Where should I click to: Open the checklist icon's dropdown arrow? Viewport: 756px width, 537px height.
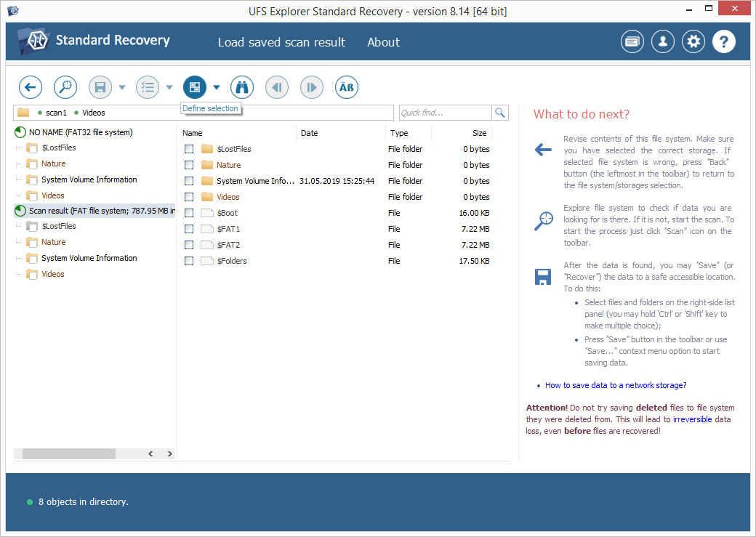(x=169, y=87)
